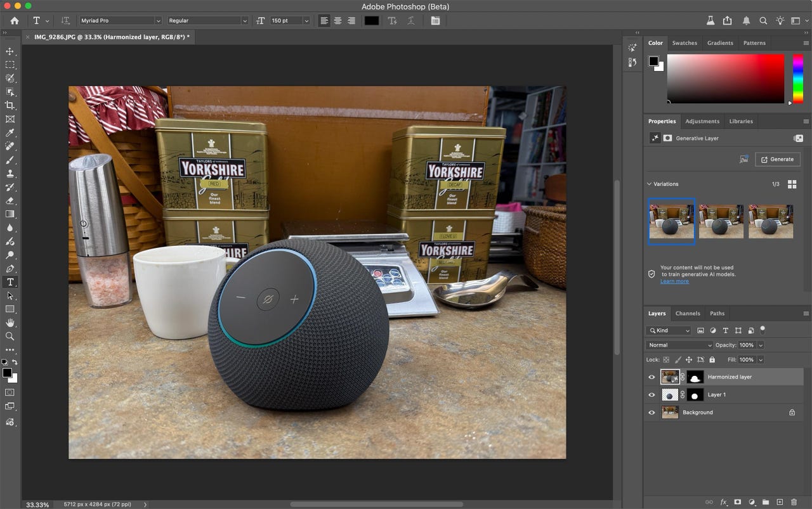The width and height of the screenshot is (812, 509).
Task: Collapse the Variations section
Action: [650, 184]
